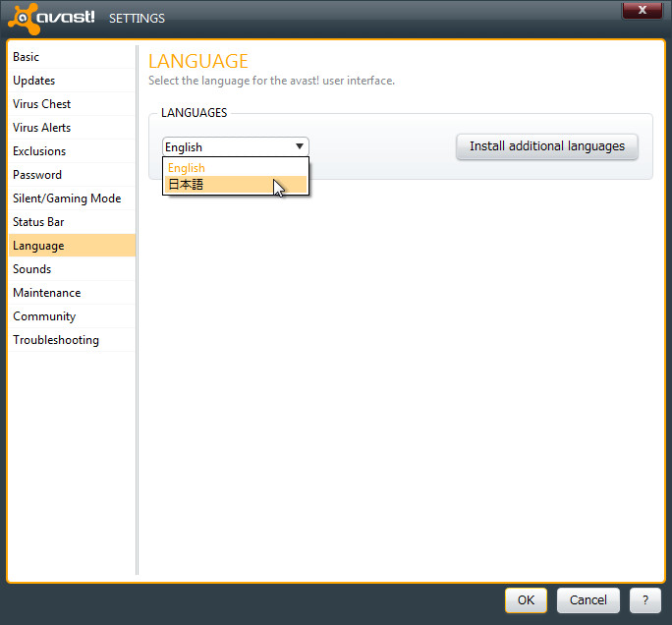
Task: Open the Basic settings section
Action: (72, 57)
